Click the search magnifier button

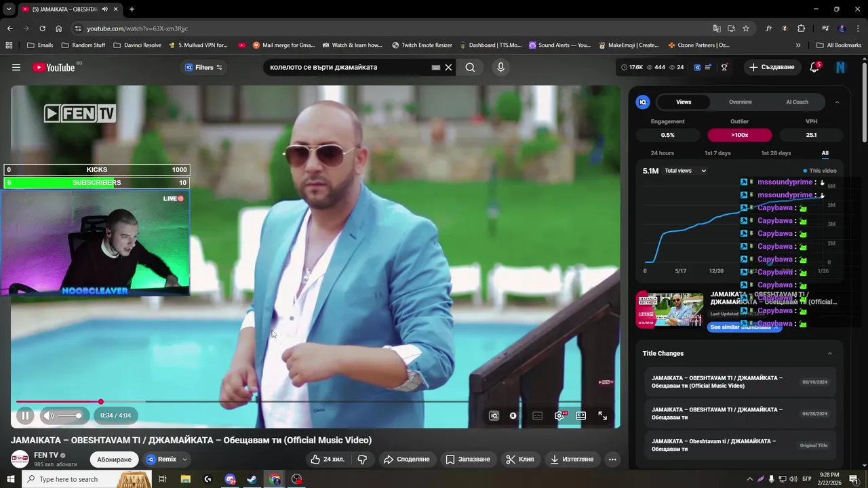click(x=470, y=67)
